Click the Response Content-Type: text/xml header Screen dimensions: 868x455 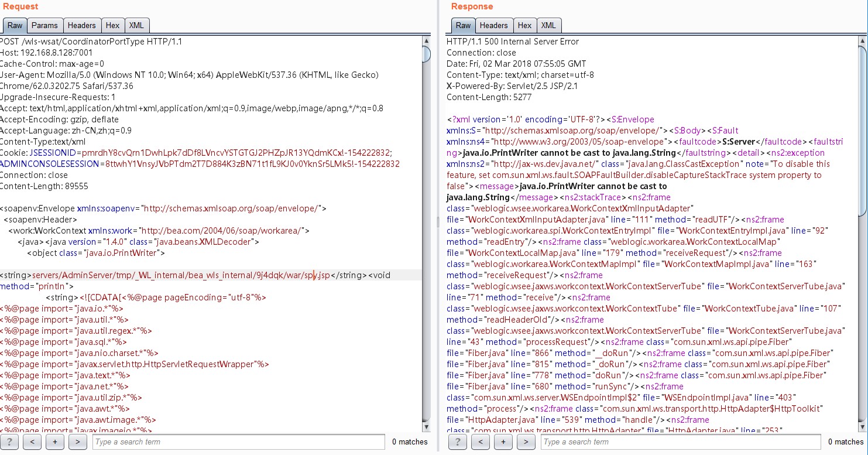click(520, 75)
